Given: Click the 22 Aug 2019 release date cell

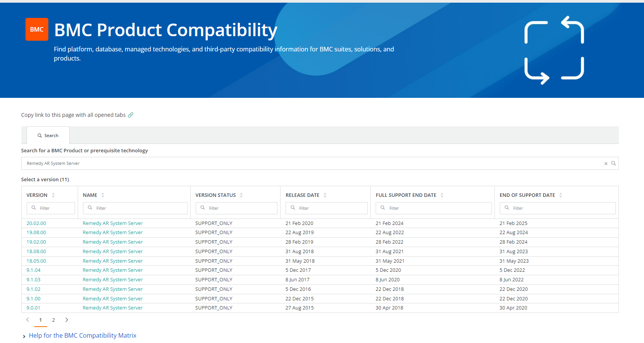Looking at the screenshot, I should 300,232.
